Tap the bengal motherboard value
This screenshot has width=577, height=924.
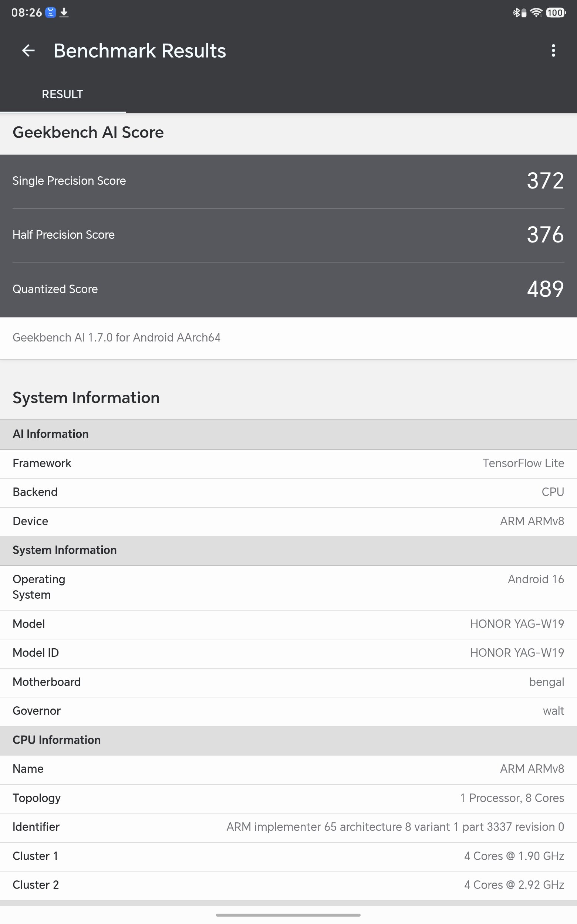(x=546, y=683)
